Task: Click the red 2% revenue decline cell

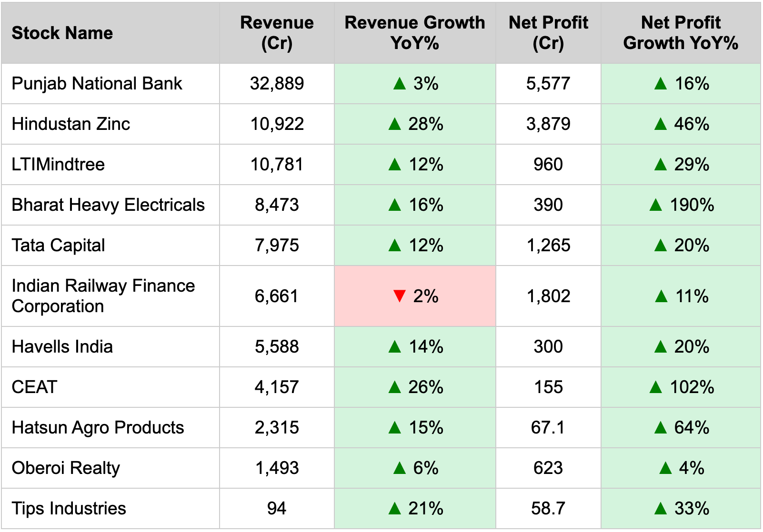Action: point(415,296)
